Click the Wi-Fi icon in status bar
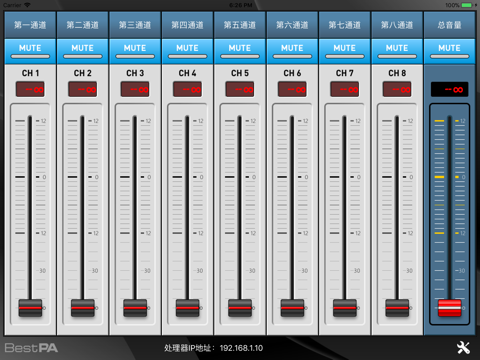The height and width of the screenshot is (360, 480). click(x=27, y=5)
